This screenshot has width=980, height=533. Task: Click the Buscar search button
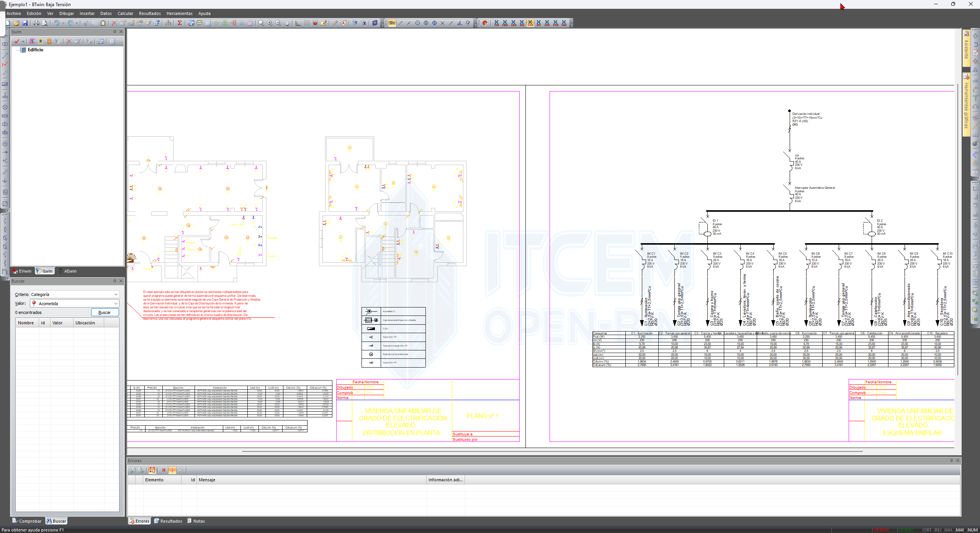tap(105, 312)
